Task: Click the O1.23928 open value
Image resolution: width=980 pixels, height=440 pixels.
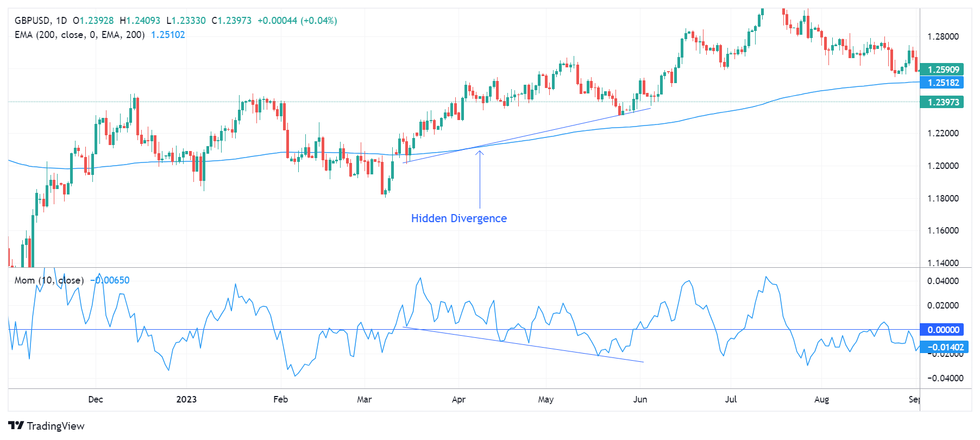Action: pos(93,21)
